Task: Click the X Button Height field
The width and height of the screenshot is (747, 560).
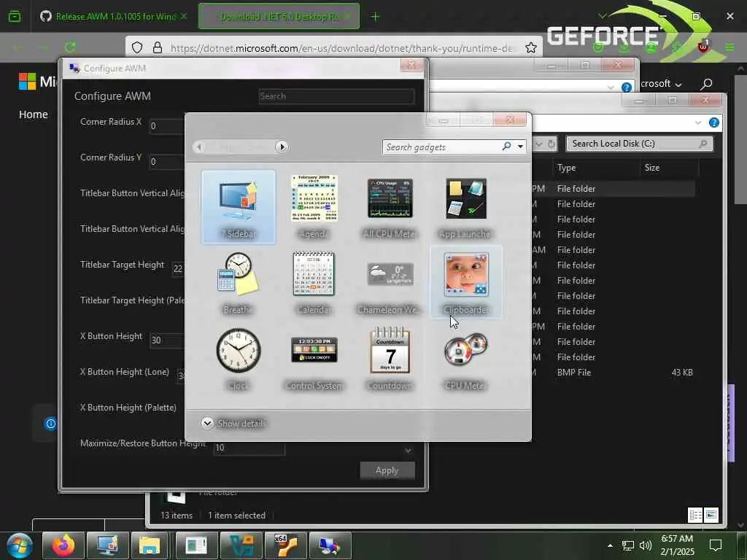Action: click(167, 340)
